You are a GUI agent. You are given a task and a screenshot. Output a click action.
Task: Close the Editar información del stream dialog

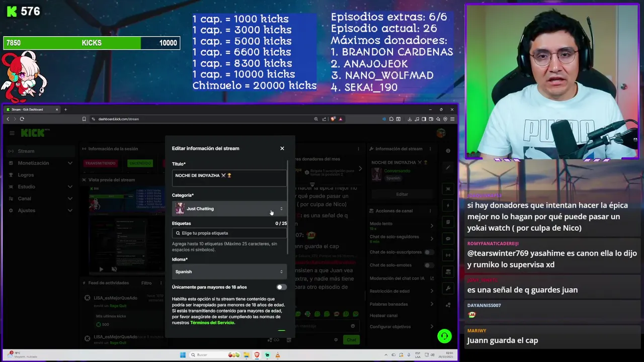pyautogui.click(x=282, y=148)
